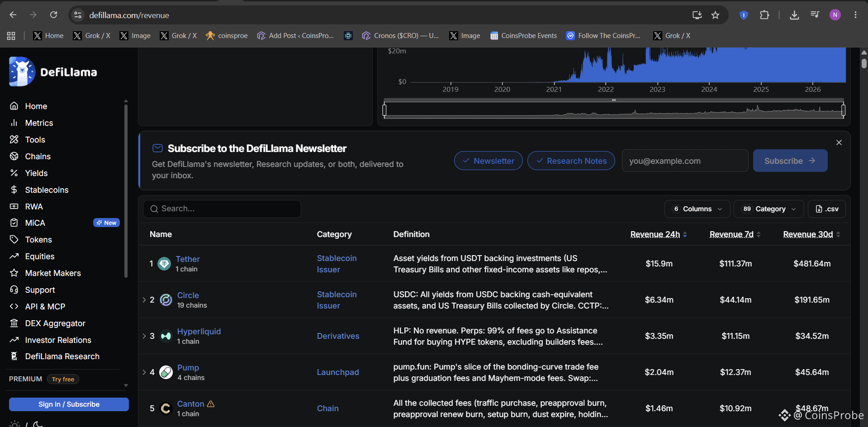Click the Investor Relations icon
Viewport: 868px width, 427px height.
tap(14, 340)
